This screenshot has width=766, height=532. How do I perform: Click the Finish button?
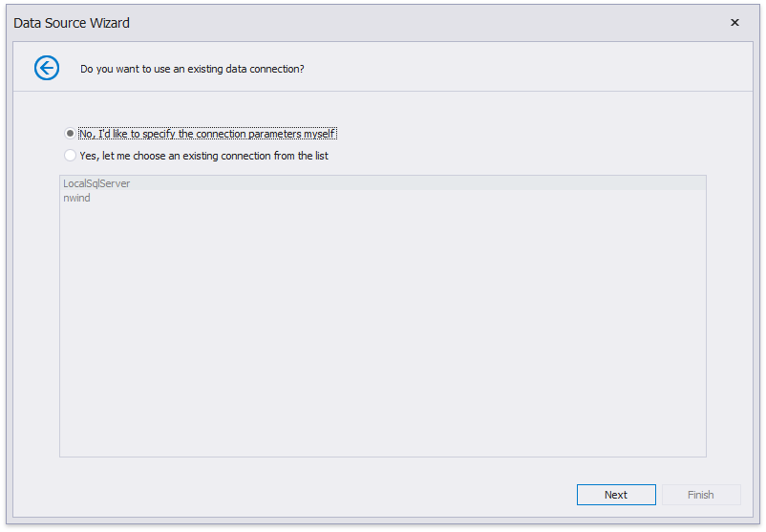tap(700, 495)
